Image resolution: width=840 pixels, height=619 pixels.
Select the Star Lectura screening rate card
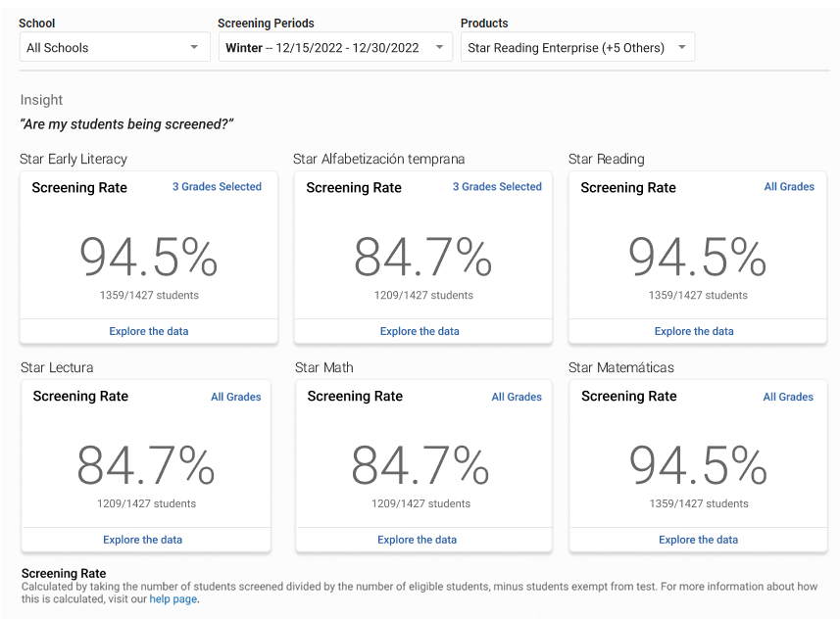(x=145, y=460)
